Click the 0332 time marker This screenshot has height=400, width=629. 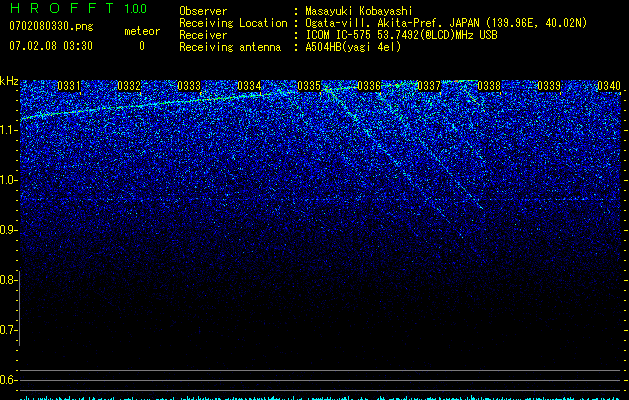129,86
